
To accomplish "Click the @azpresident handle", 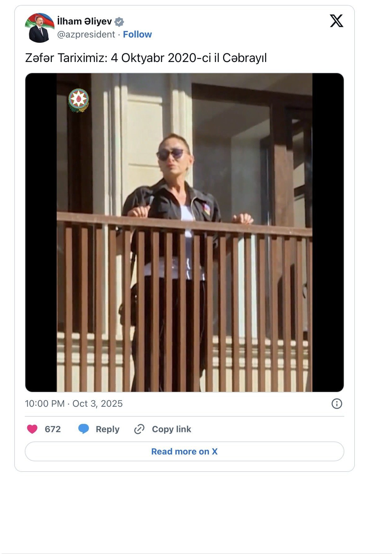I will (x=86, y=34).
